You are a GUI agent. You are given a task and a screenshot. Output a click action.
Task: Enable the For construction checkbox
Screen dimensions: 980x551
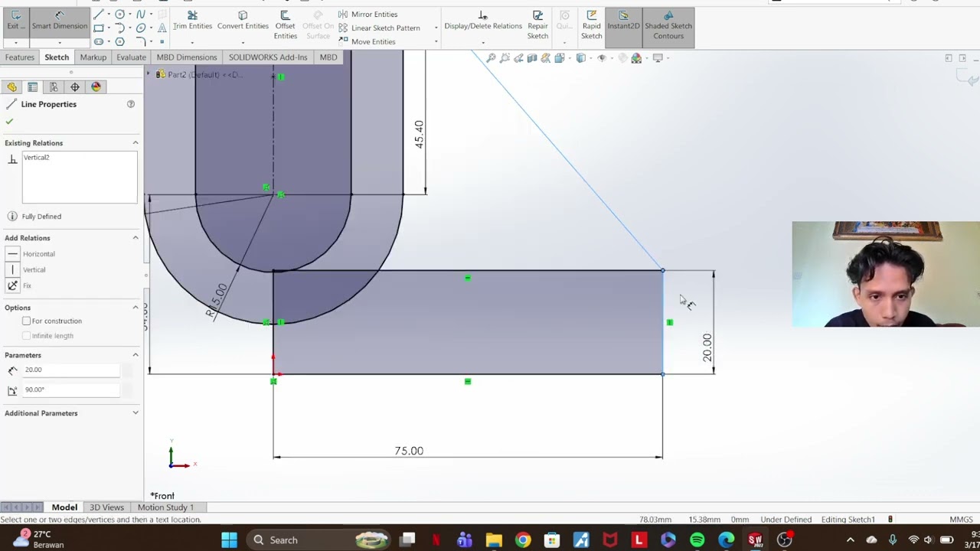pyautogui.click(x=27, y=321)
